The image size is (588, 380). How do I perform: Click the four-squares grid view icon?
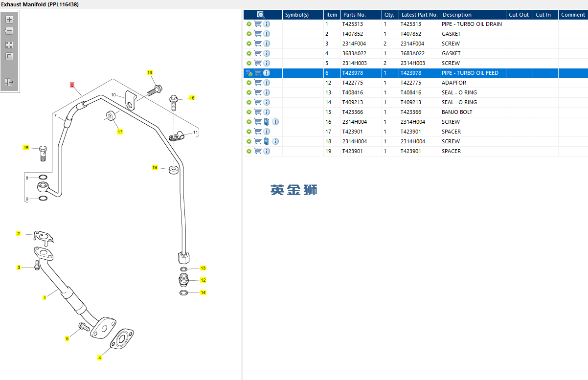9,45
